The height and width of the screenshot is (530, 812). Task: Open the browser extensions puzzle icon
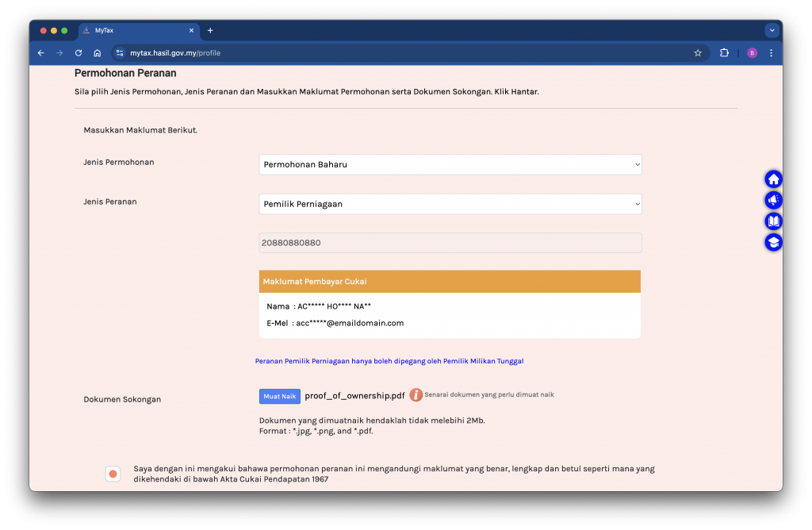click(724, 53)
